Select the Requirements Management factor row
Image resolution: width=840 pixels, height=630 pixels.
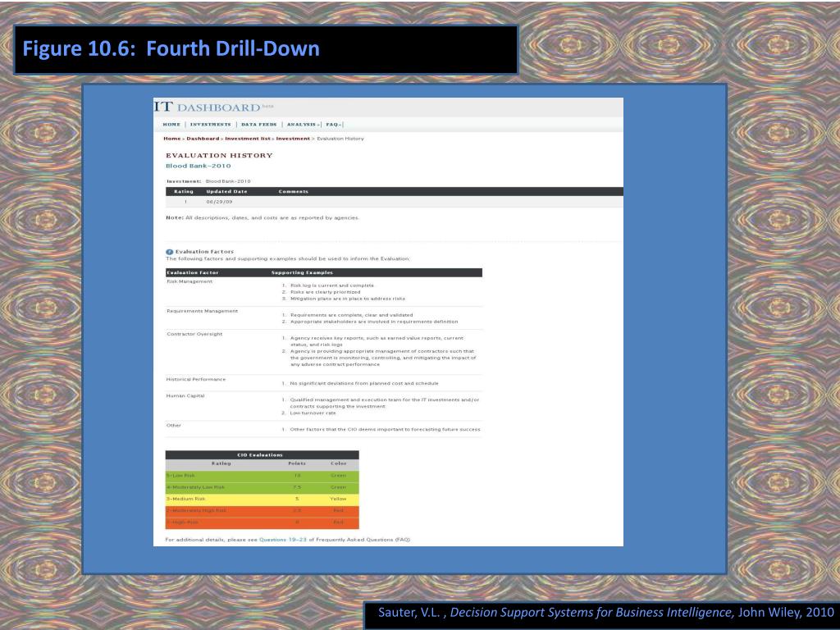(x=323, y=317)
